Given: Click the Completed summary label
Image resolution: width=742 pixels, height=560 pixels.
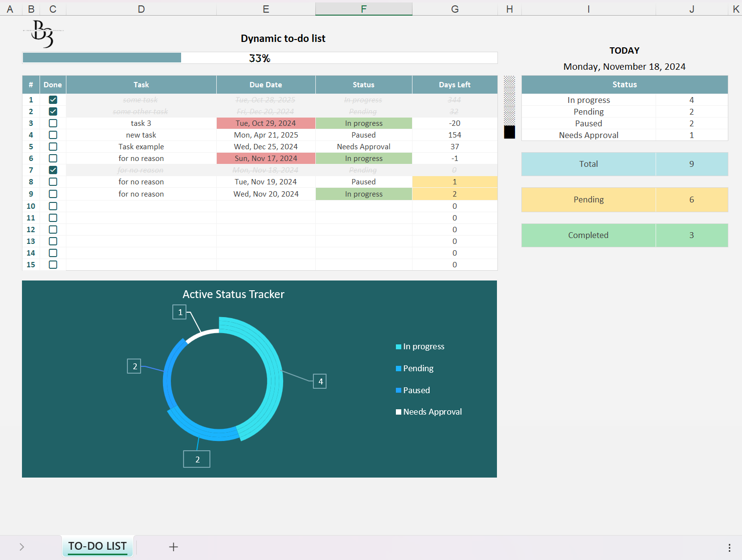Looking at the screenshot, I should [588, 235].
